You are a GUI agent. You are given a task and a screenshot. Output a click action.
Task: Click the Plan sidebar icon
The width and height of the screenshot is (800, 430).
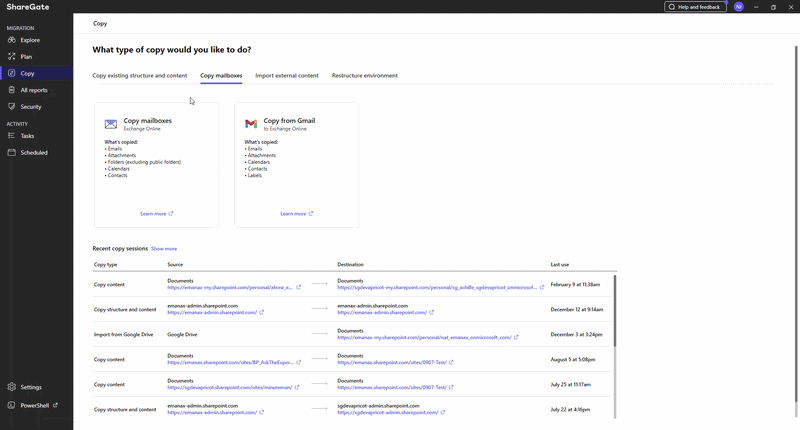click(12, 57)
